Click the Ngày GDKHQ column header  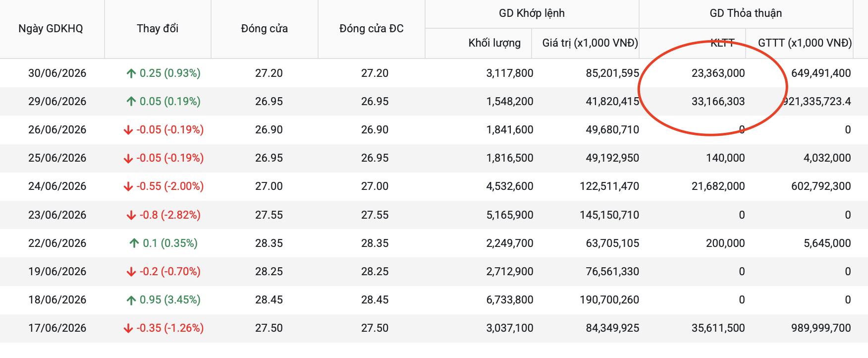coord(51,29)
